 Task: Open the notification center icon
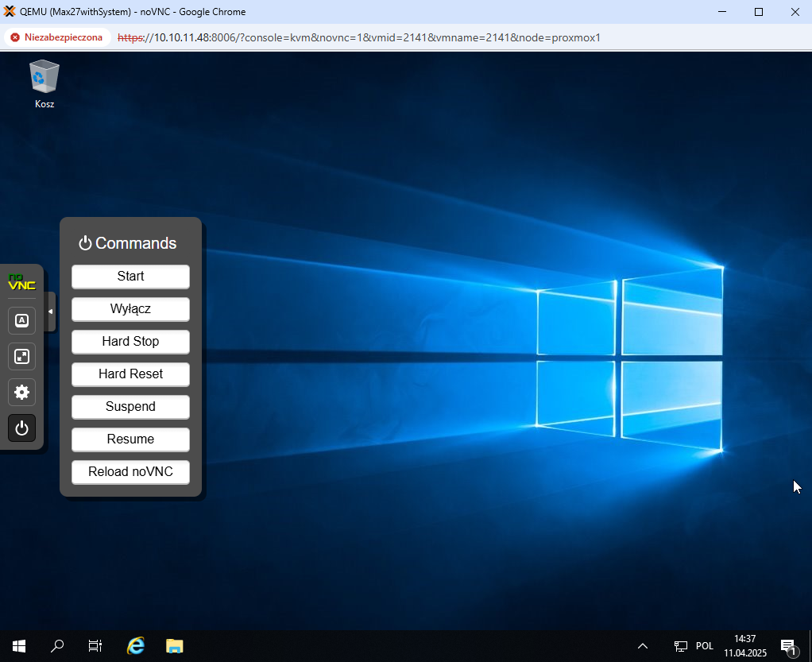pos(789,646)
